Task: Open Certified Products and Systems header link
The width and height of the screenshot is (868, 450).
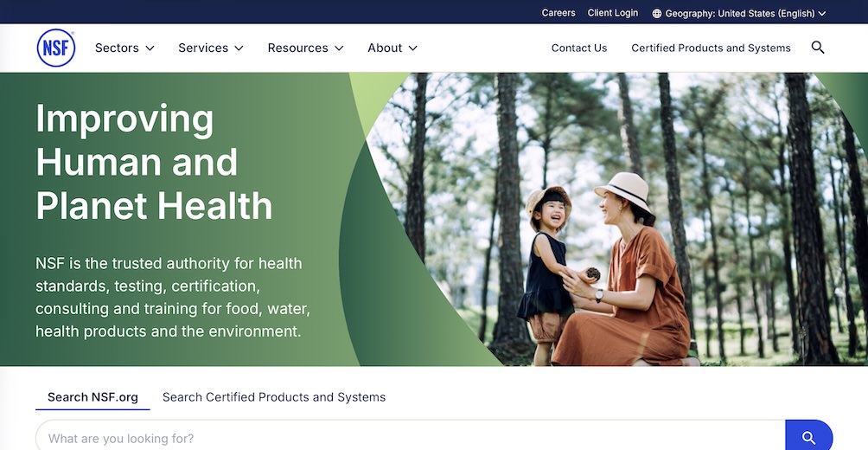Action: pos(711,48)
